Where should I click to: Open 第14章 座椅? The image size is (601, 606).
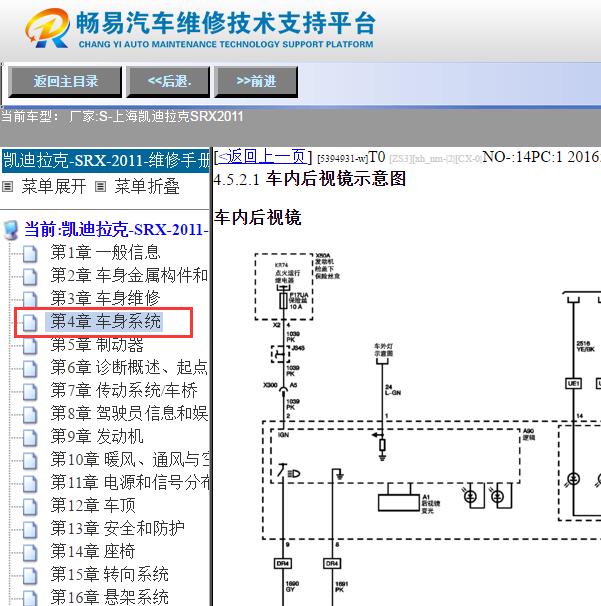[93, 551]
